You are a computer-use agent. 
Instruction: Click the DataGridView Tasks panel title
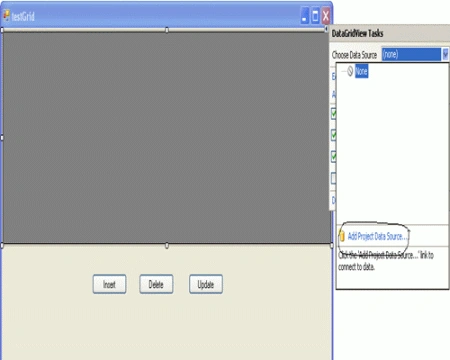(x=357, y=33)
